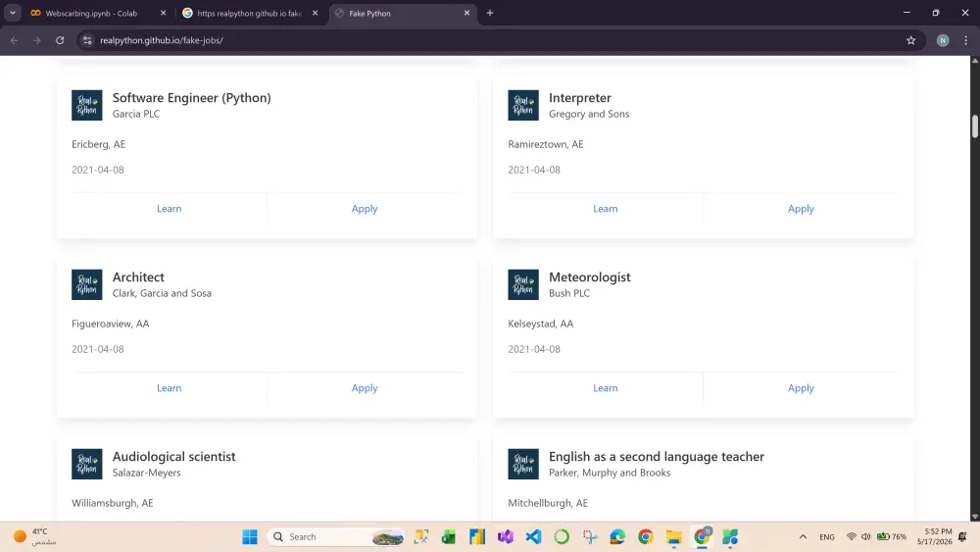The height and width of the screenshot is (552, 980).
Task: Open Power BI from the taskbar
Action: click(477, 537)
